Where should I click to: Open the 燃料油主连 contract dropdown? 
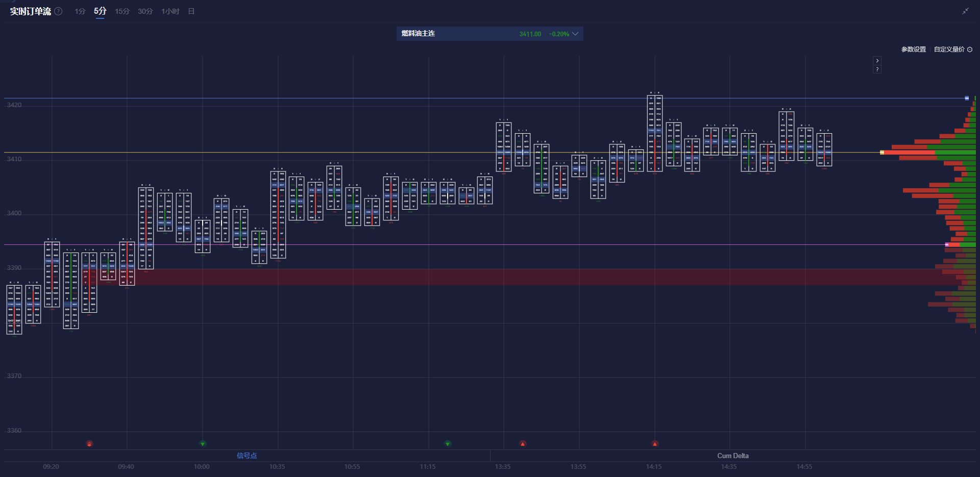(x=575, y=34)
